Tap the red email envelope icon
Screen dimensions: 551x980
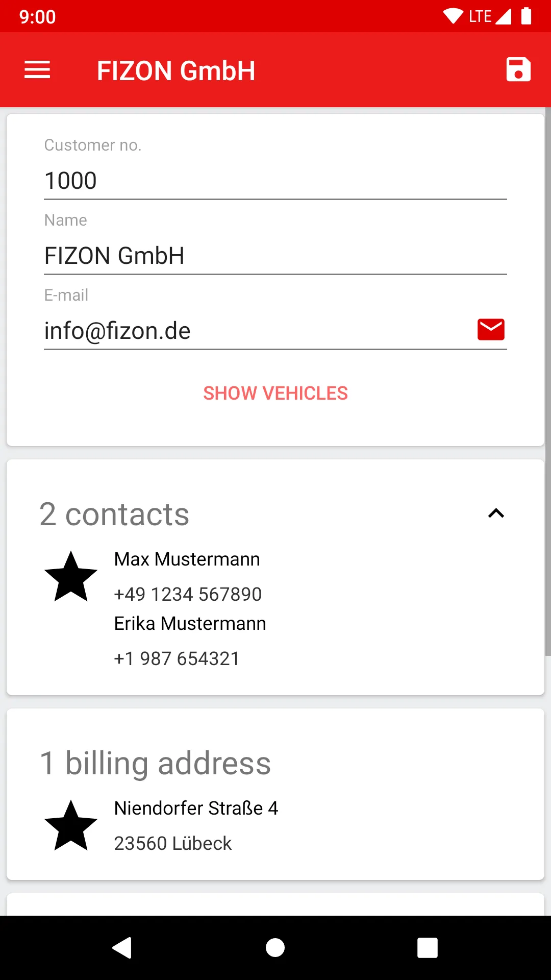pyautogui.click(x=491, y=330)
